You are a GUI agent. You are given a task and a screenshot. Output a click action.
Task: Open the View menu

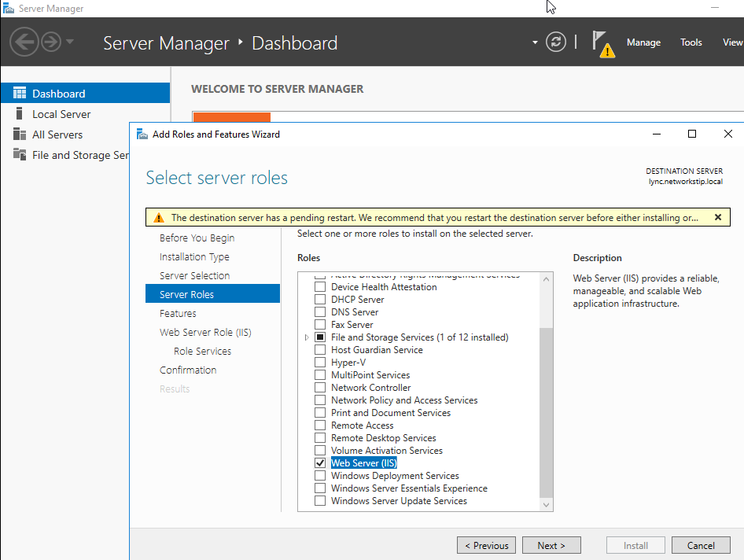733,42
